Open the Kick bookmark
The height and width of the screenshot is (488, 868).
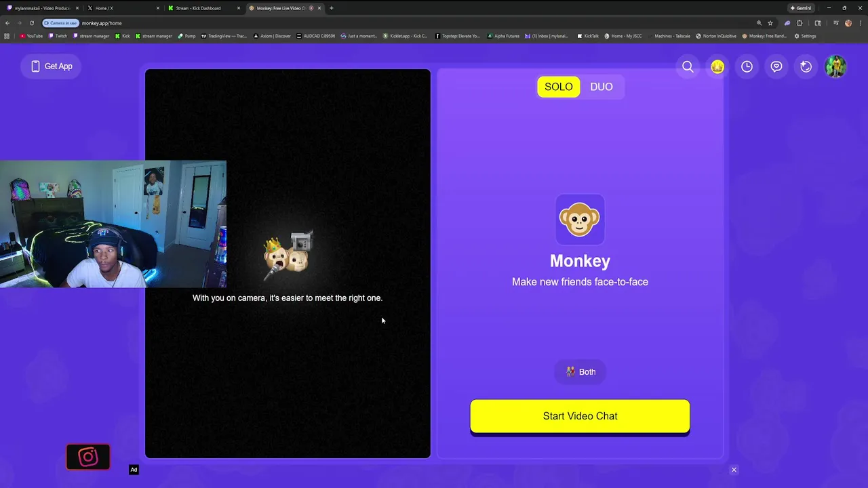click(122, 36)
